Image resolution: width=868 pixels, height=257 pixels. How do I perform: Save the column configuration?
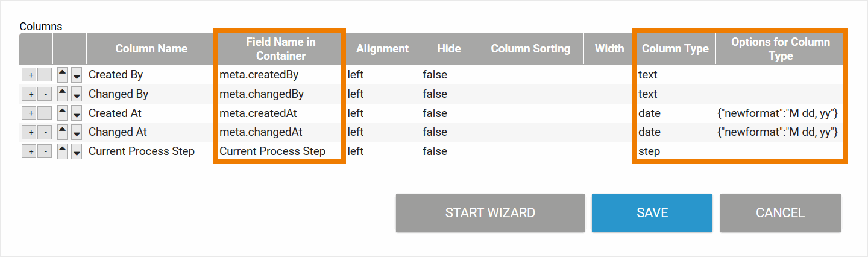[x=652, y=212]
